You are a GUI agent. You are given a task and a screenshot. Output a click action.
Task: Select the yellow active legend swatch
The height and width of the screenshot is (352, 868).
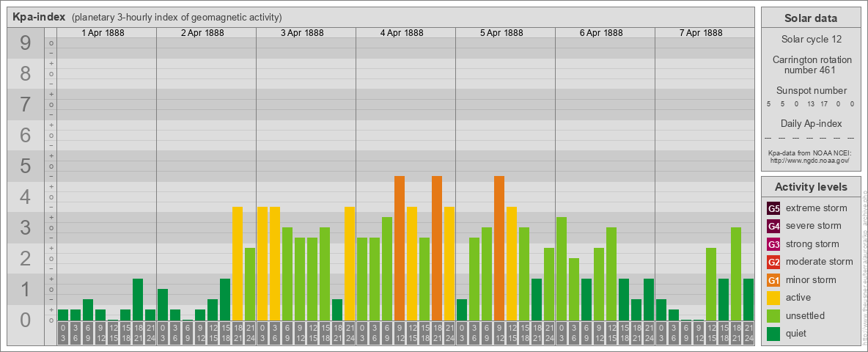point(773,298)
